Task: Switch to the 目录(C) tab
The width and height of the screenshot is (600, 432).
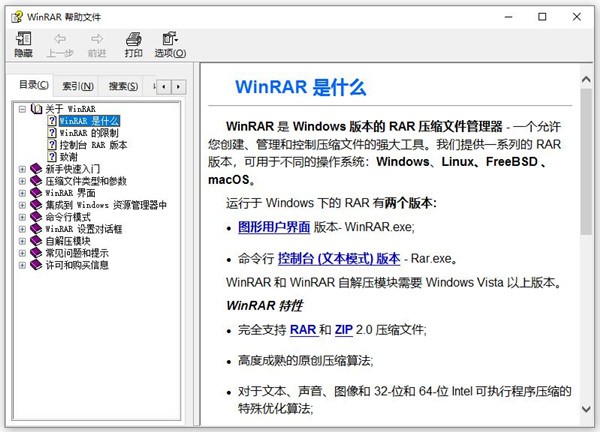Action: coord(34,85)
